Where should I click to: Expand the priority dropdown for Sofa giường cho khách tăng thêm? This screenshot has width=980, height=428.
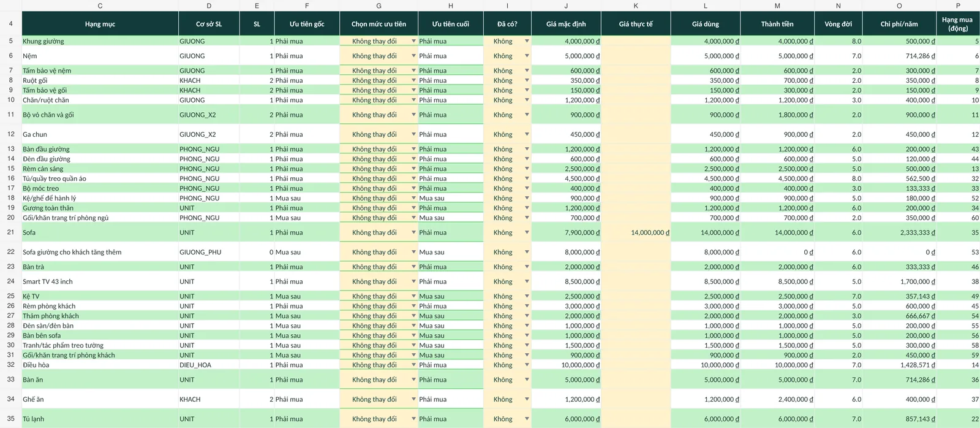click(x=413, y=252)
